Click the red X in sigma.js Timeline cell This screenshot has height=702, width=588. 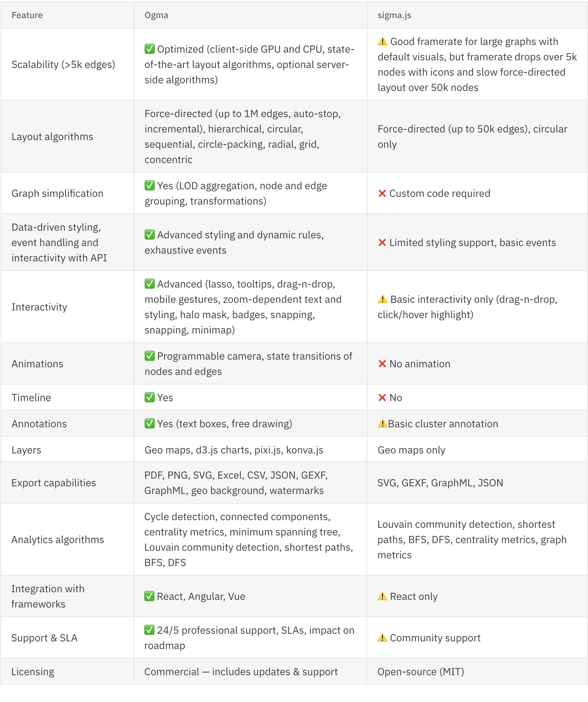coord(382,398)
